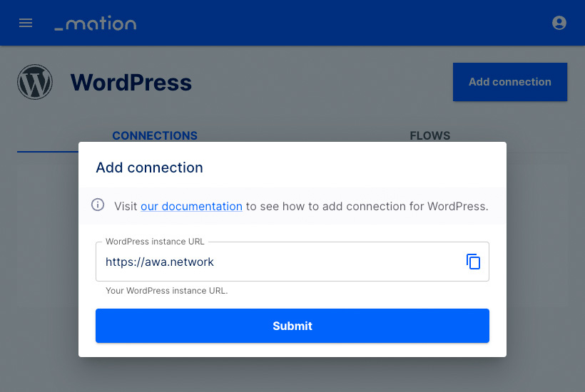
Task: Copy the WordPress instance URL
Action: click(473, 262)
